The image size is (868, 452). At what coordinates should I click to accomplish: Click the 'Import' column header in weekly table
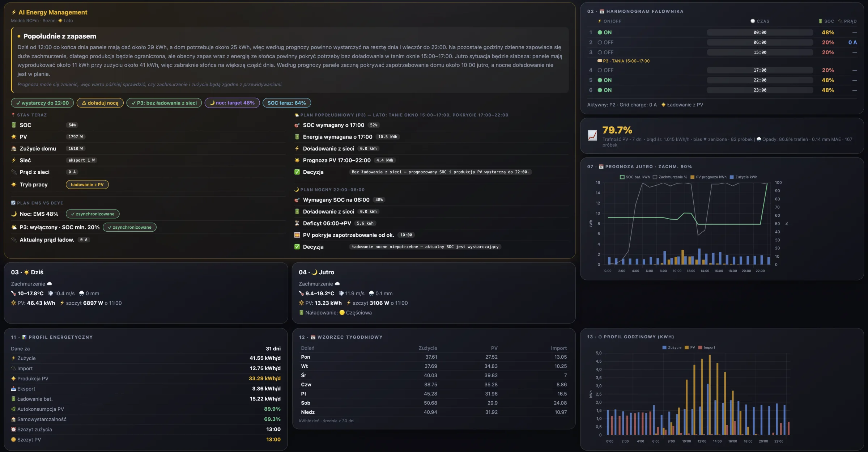(x=559, y=348)
